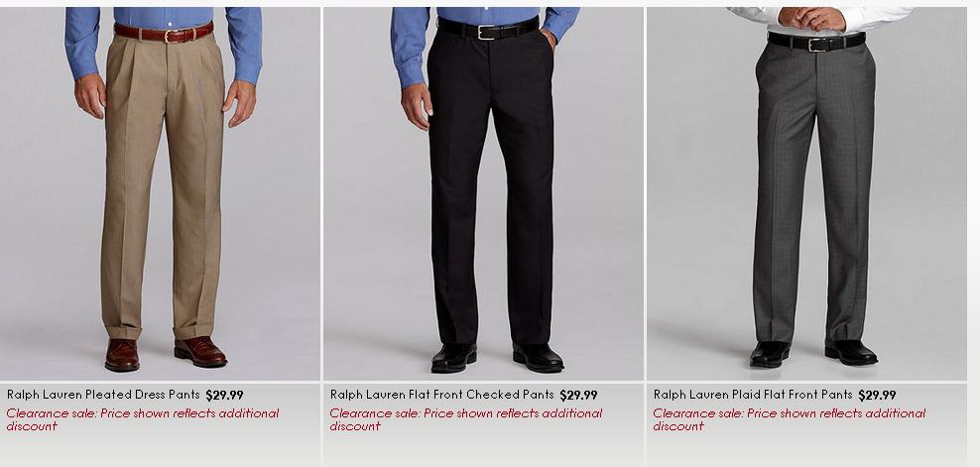The width and height of the screenshot is (980, 467).
Task: Open Ralph Lauren Flat Front Checked Pants title
Action: point(441,395)
